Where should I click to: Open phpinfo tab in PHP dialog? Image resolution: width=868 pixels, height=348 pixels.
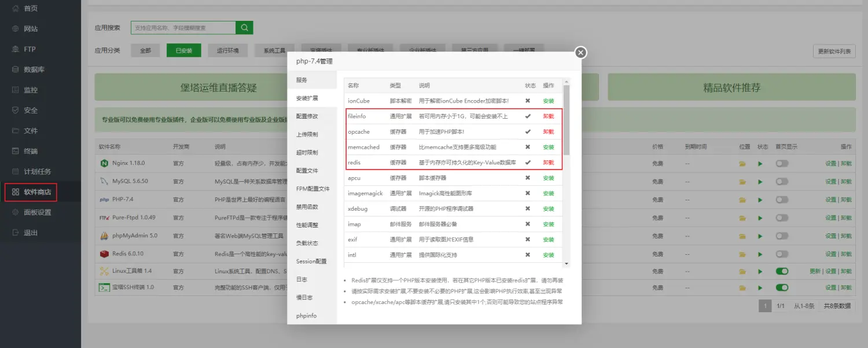(312, 316)
